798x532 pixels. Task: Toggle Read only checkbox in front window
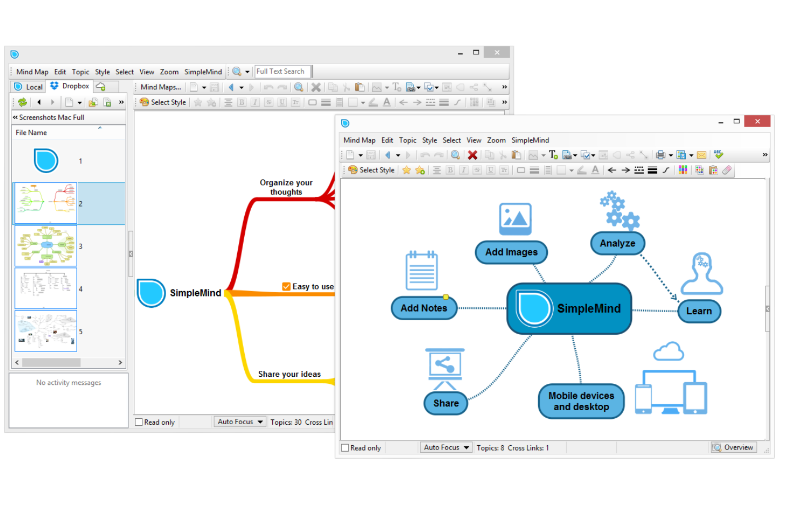click(x=345, y=448)
